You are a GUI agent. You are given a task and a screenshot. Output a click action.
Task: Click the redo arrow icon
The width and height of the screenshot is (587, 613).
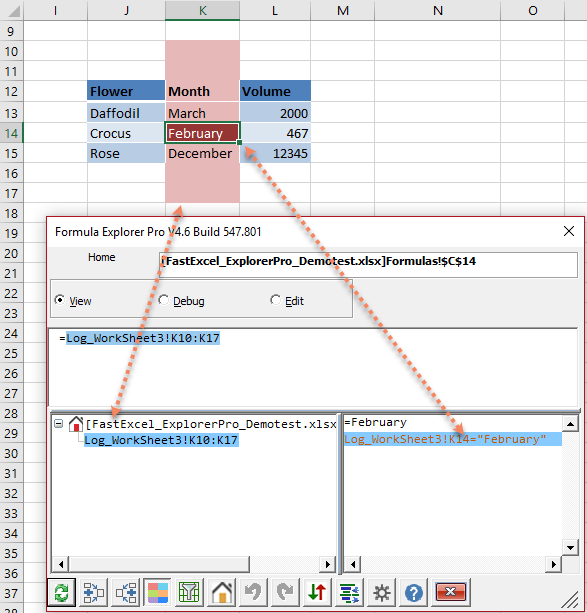pos(285,593)
